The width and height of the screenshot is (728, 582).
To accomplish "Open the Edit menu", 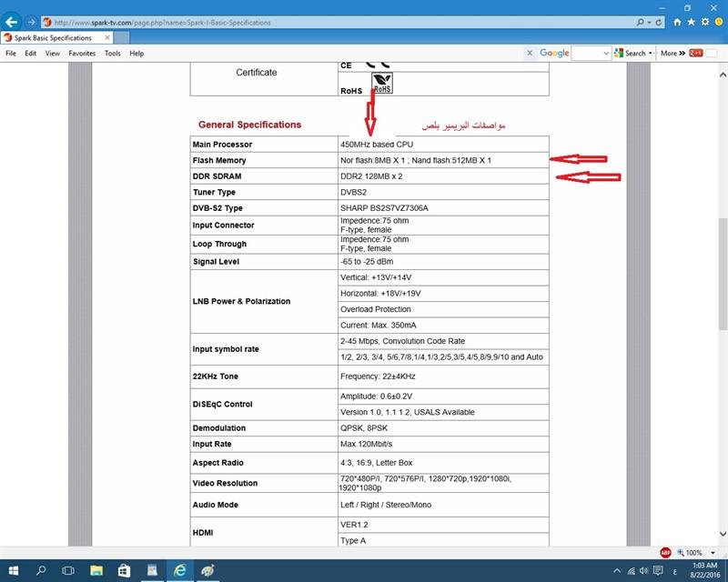I will 31,54.
